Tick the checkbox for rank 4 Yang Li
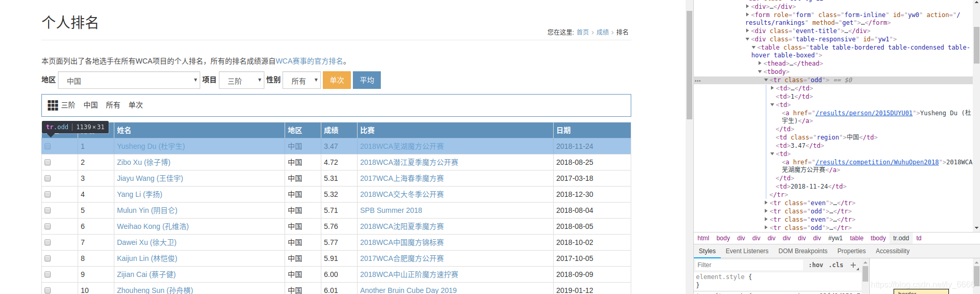Image resolution: width=980 pixels, height=294 pixels. [x=48, y=194]
